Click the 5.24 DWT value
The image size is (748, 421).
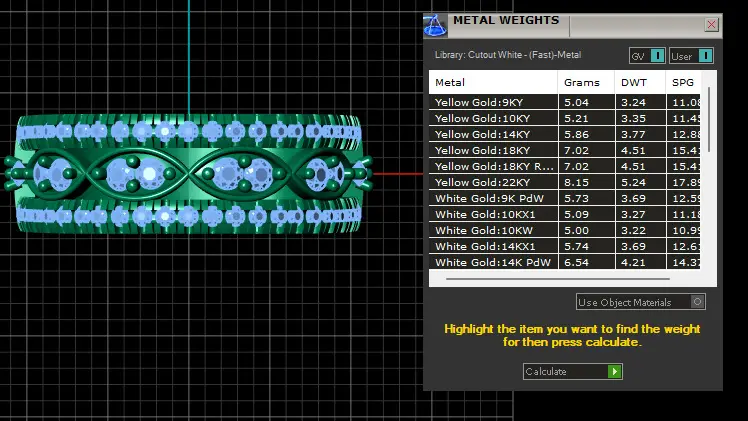pos(634,182)
